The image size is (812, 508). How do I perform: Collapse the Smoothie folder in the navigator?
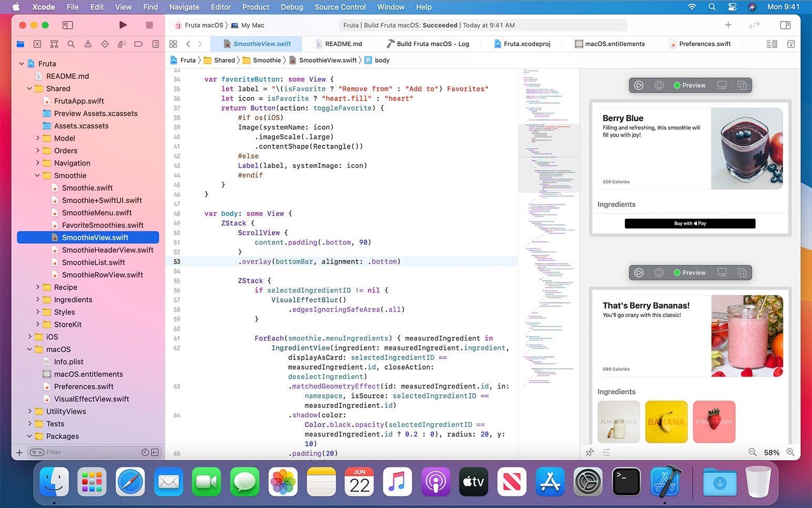click(37, 175)
